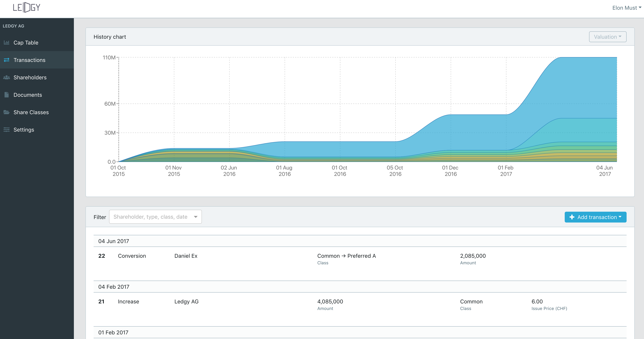Click the Documents file icon
The width and height of the screenshot is (644, 339).
tap(7, 95)
